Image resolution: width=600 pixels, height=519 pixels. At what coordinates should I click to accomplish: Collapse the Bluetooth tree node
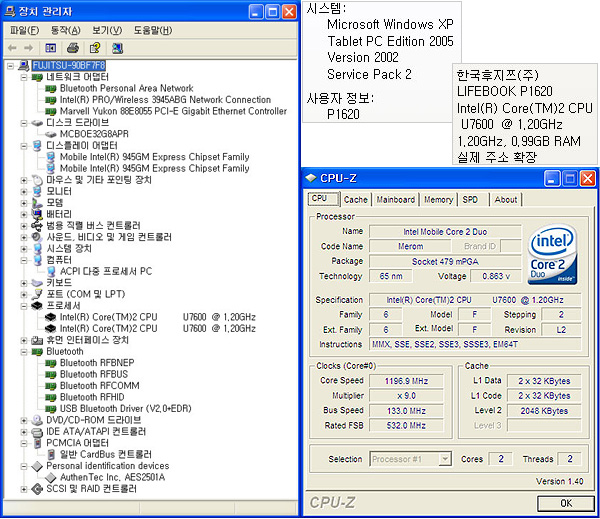24,352
